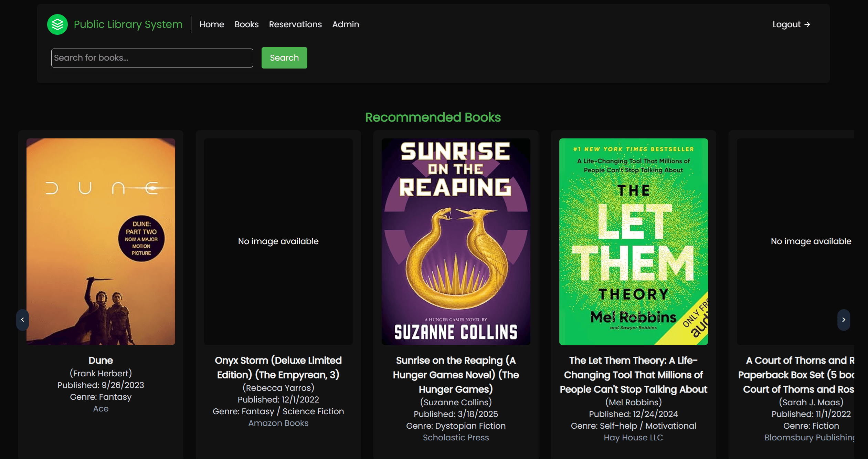Screen dimensions: 868x459
Task: Open Sunrise on the Reaping cover image
Action: point(456,242)
